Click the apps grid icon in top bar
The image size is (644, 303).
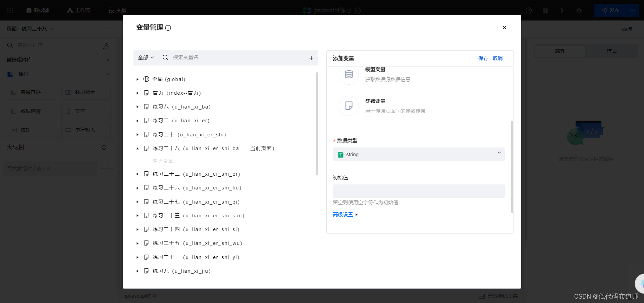coord(10,10)
